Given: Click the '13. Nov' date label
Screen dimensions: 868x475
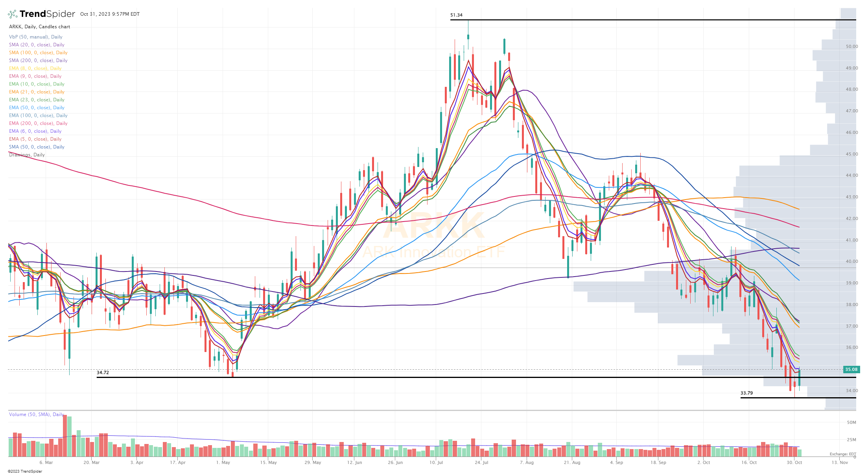Looking at the screenshot, I should click(840, 462).
